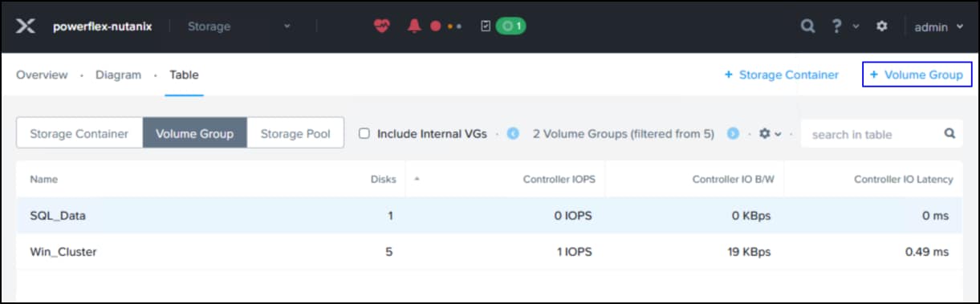The height and width of the screenshot is (304, 980).
Task: Switch to the Overview view
Action: [42, 75]
